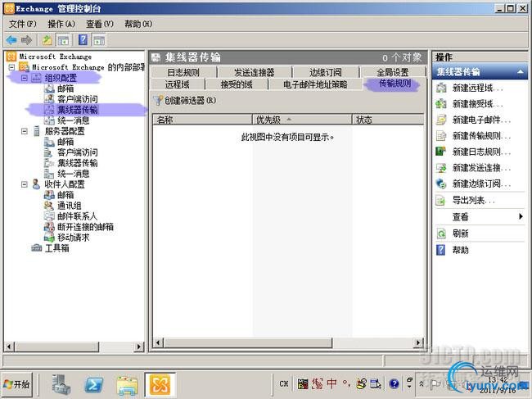Switch to the 接受的域 tab

pos(237,84)
